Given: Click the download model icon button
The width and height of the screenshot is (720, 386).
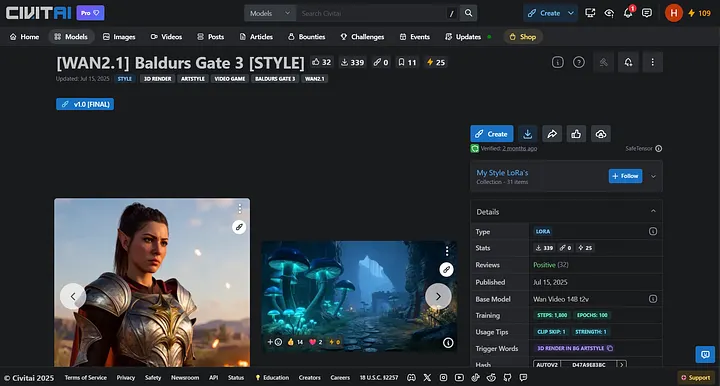Looking at the screenshot, I should (x=528, y=134).
